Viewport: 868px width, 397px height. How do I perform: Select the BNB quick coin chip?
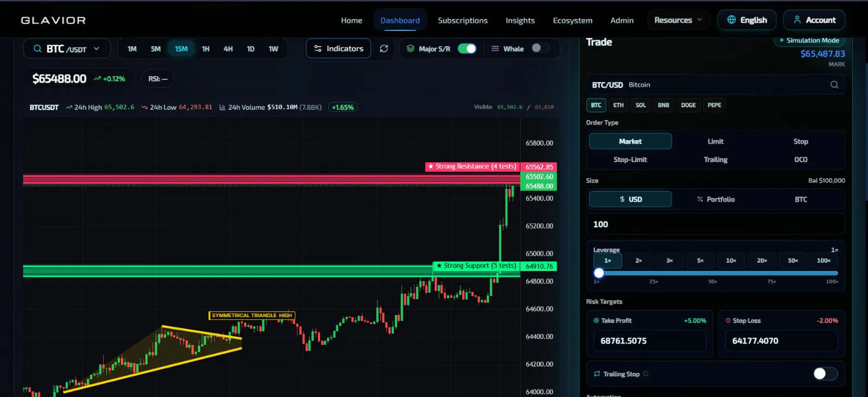point(663,105)
